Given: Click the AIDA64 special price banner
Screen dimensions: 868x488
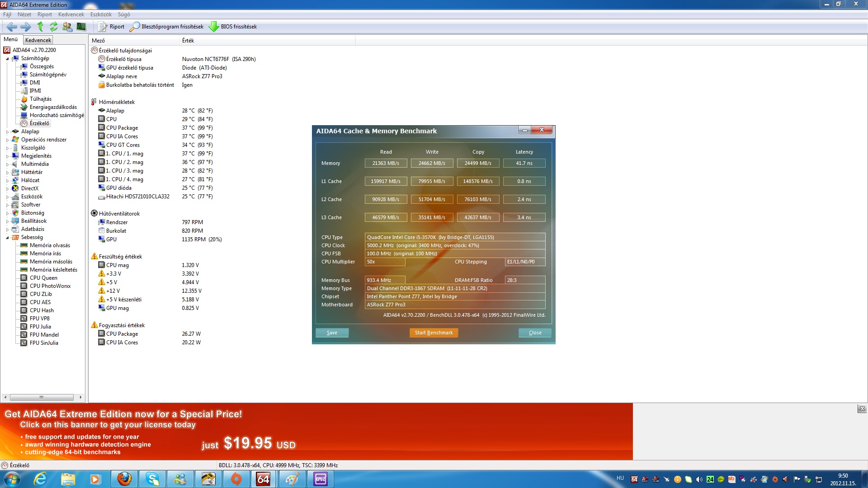Looking at the screenshot, I should click(x=316, y=432).
